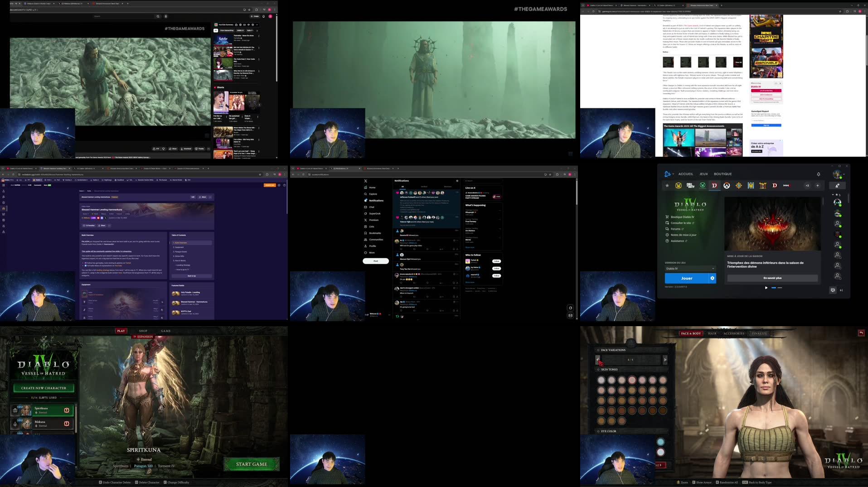The image size is (868, 487).
Task: Follow the Twitch account in Who to follow
Action: tap(496, 261)
